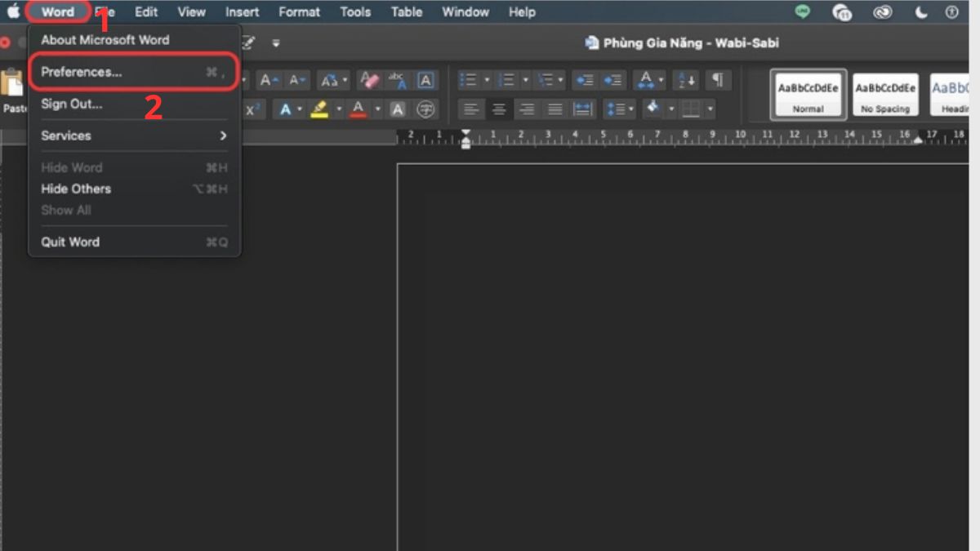The width and height of the screenshot is (980, 551).
Task: Select Preferences... from the Word menu
Action: 82,72
